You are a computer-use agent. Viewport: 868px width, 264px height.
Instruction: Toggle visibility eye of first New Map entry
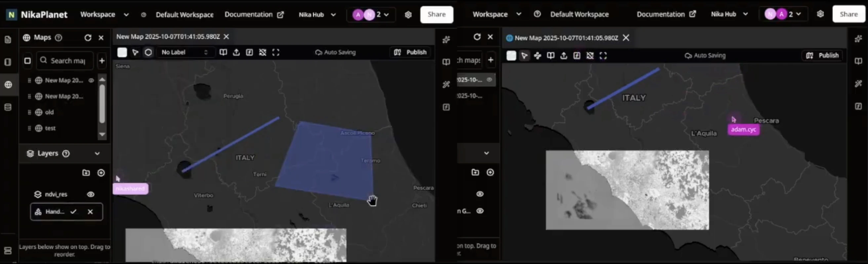[91, 80]
